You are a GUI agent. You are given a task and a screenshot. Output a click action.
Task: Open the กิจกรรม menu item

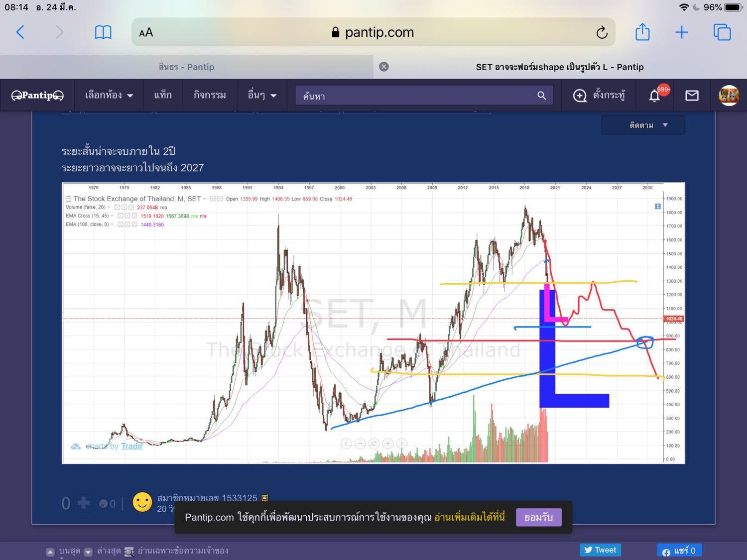(x=210, y=95)
